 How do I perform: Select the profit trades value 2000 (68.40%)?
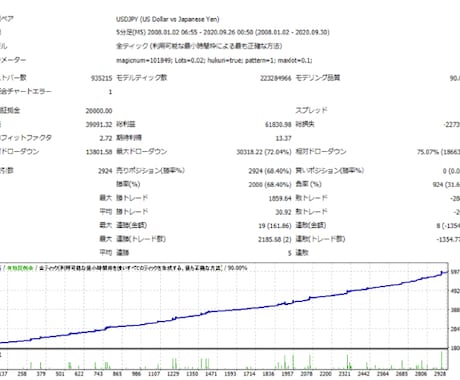(x=270, y=185)
